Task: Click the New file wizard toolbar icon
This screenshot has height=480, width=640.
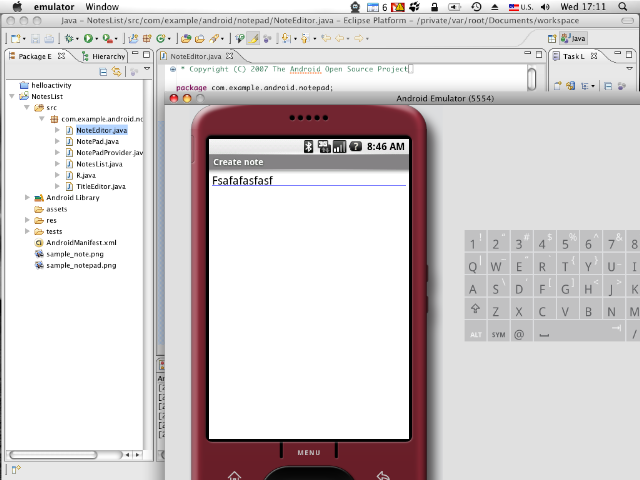Action: click(x=16, y=38)
